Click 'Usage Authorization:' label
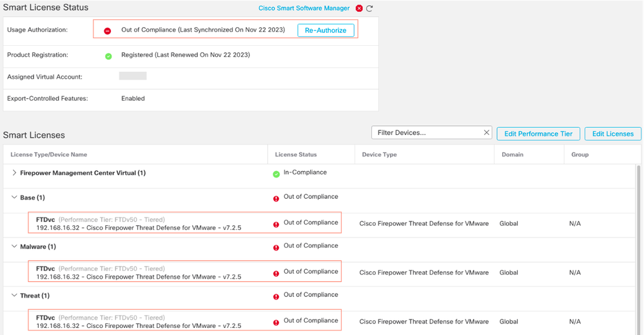644x335 pixels. 37,30
